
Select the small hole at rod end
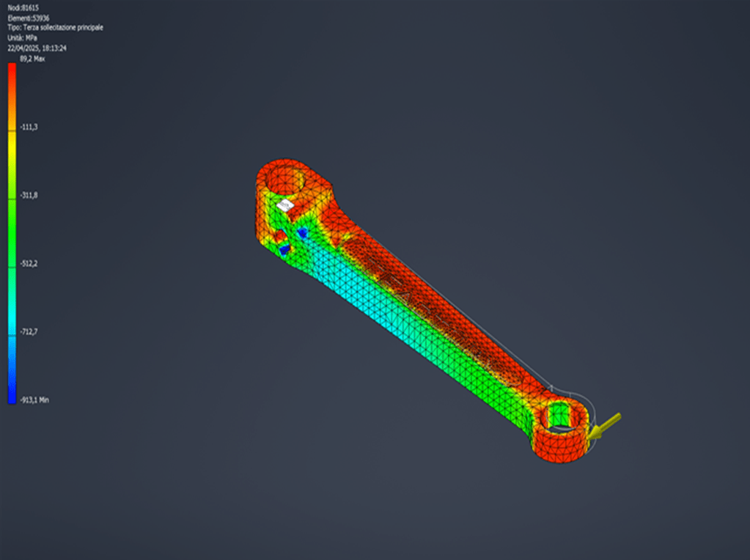click(561, 417)
